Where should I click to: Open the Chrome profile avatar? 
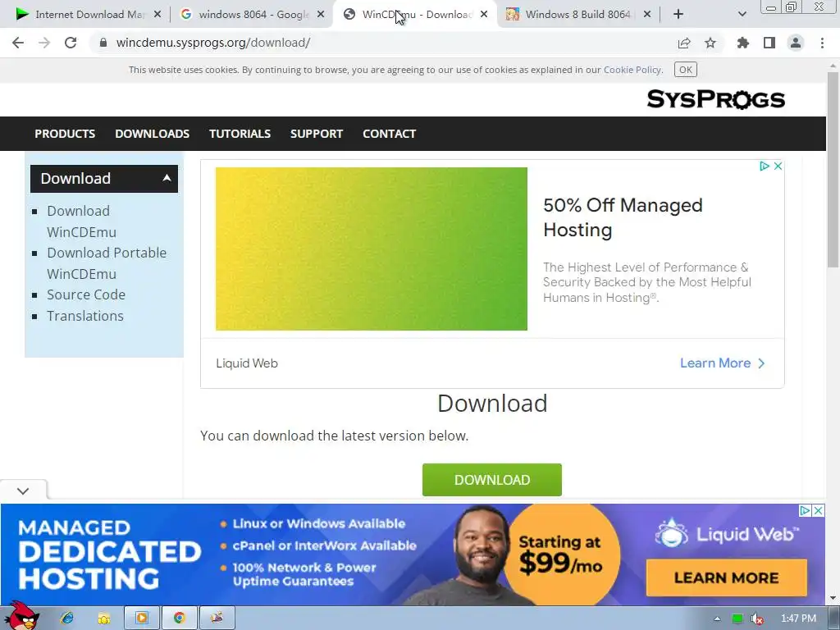(x=796, y=43)
